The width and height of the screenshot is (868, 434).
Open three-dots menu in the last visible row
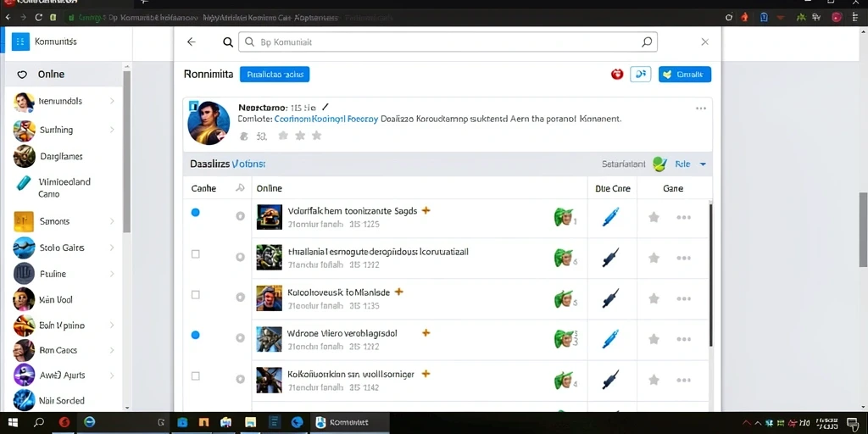coord(684,380)
